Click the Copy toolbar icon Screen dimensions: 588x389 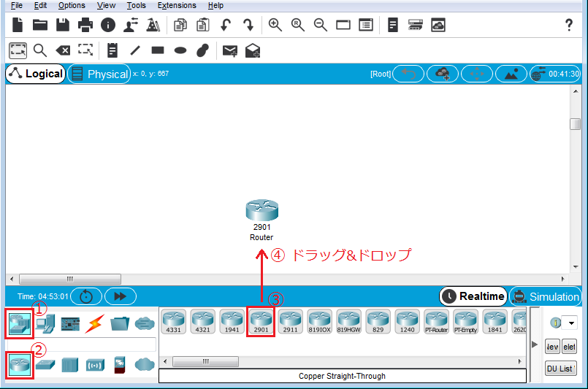tap(180, 25)
